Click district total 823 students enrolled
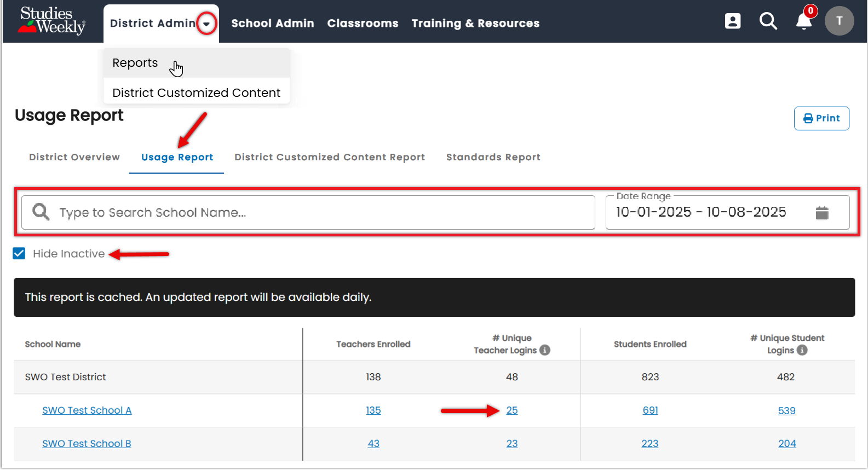 pos(651,377)
